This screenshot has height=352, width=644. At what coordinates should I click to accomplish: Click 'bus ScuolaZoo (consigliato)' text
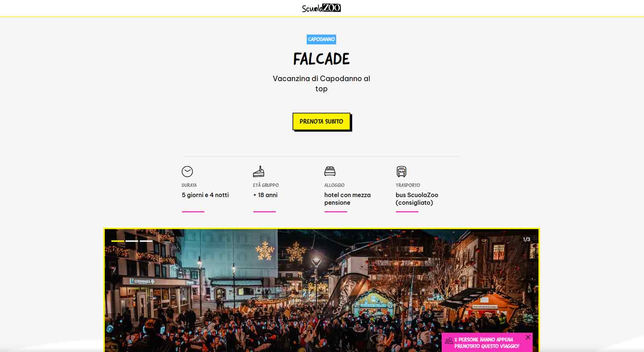click(417, 199)
